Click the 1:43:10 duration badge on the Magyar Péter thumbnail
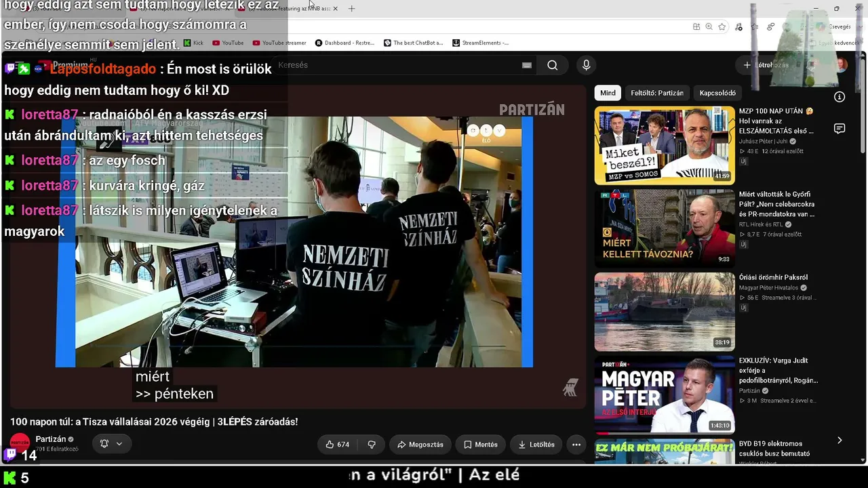This screenshot has width=868, height=488. (x=719, y=426)
